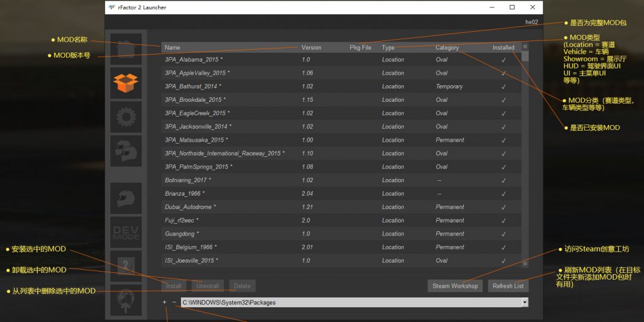Image resolution: width=644 pixels, height=322 pixels.
Task: Click the Delete button
Action: pyautogui.click(x=242, y=286)
